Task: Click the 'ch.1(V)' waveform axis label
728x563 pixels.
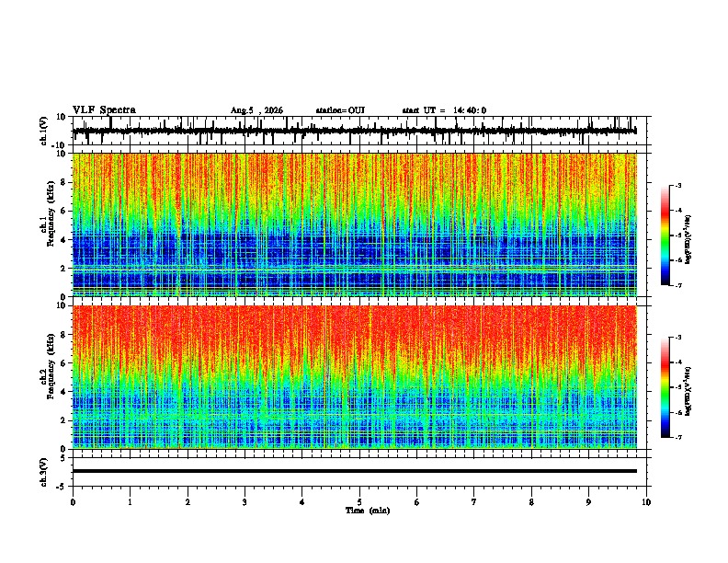Action: click(44, 131)
